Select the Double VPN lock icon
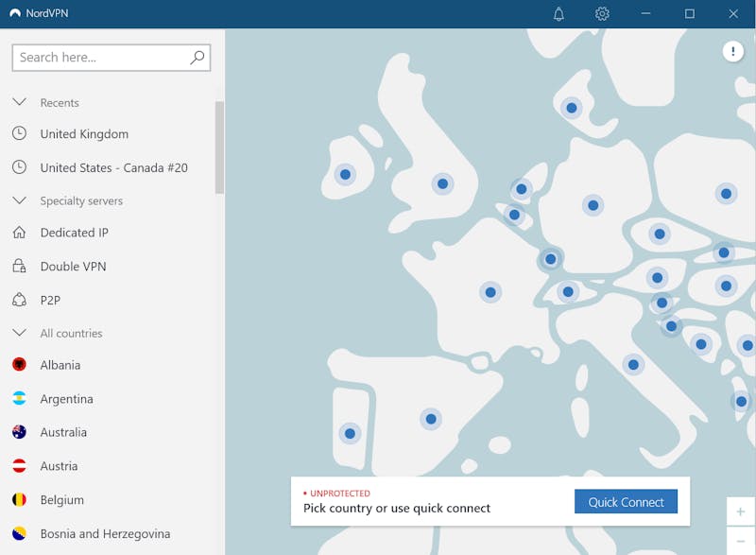The image size is (756, 555). tap(19, 267)
